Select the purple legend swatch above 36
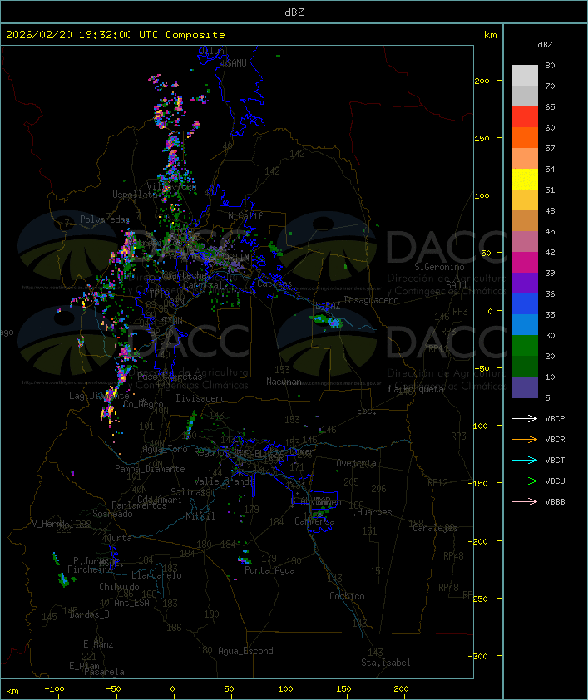The height and width of the screenshot is (700, 588). [x=525, y=283]
